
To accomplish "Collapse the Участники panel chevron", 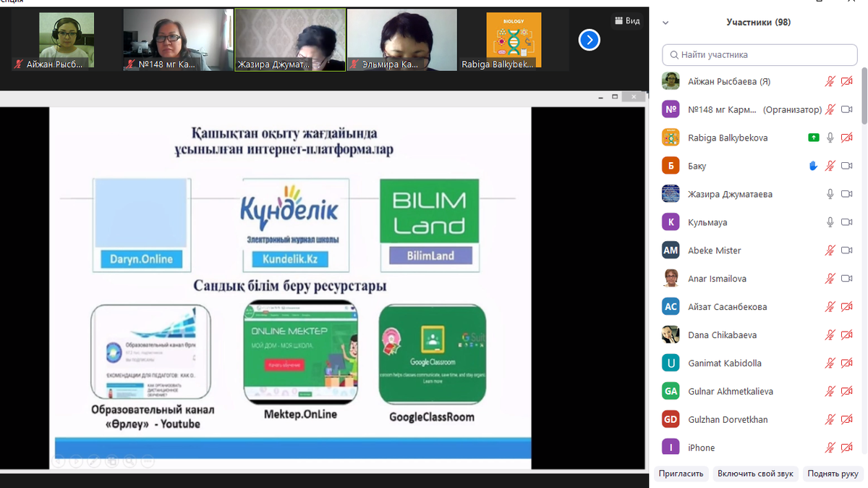I will coord(665,23).
